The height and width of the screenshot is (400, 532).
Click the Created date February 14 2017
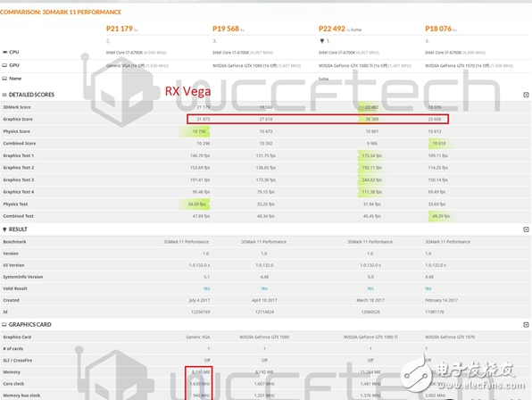tap(442, 300)
